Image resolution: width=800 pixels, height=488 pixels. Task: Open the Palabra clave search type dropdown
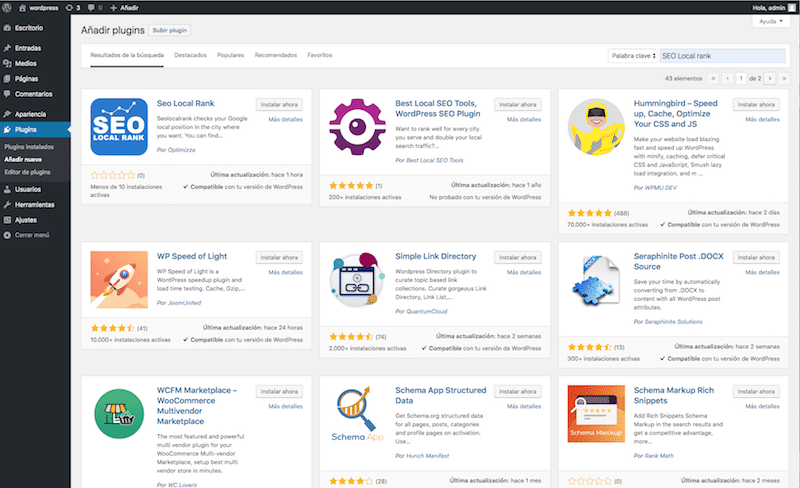[x=633, y=56]
